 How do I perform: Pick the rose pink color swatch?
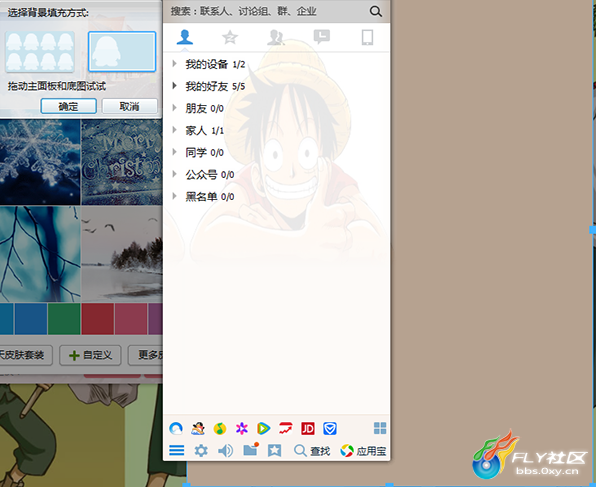pyautogui.click(x=131, y=319)
